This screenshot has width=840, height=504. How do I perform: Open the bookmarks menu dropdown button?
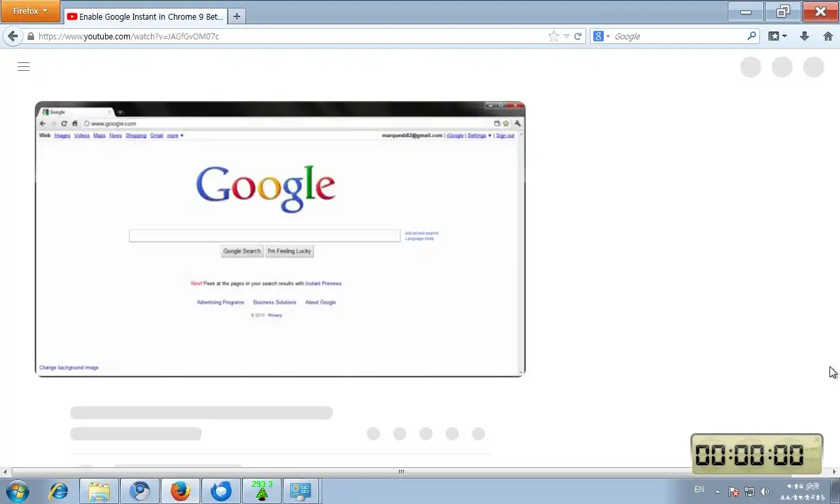click(778, 36)
